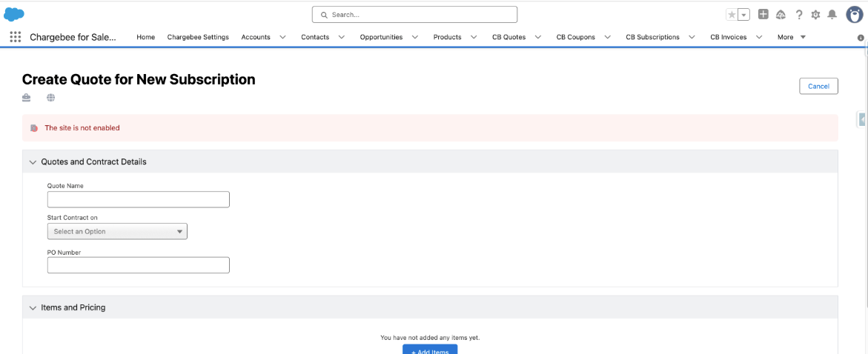Open the Accounts tab
868x354 pixels.
(x=256, y=37)
